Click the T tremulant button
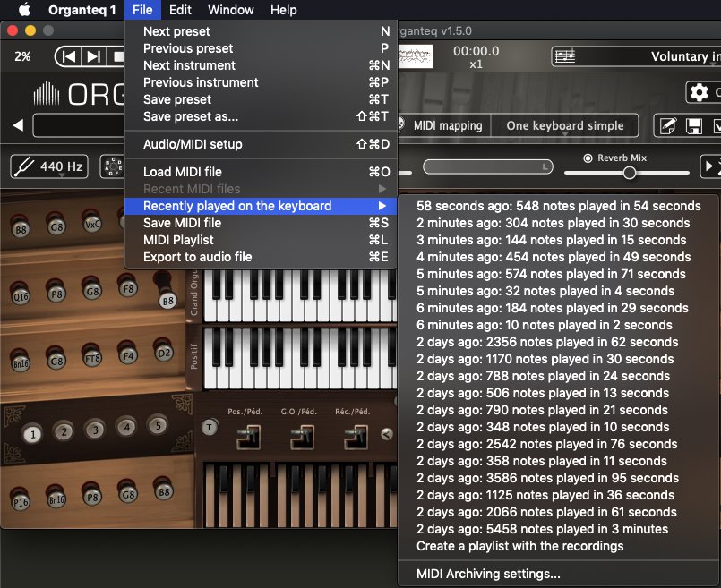Viewport: 721px width, 588px height. tap(210, 428)
